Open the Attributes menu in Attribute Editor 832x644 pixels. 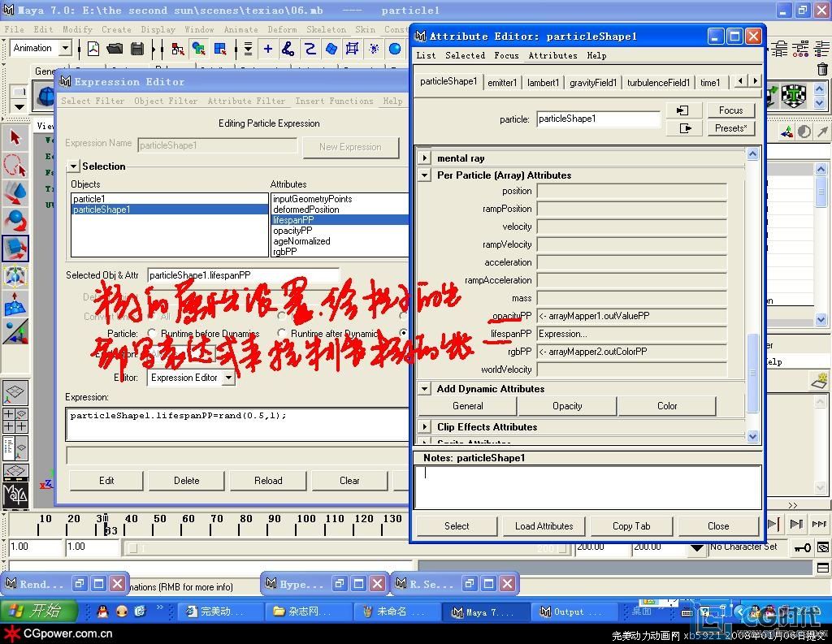[x=552, y=55]
